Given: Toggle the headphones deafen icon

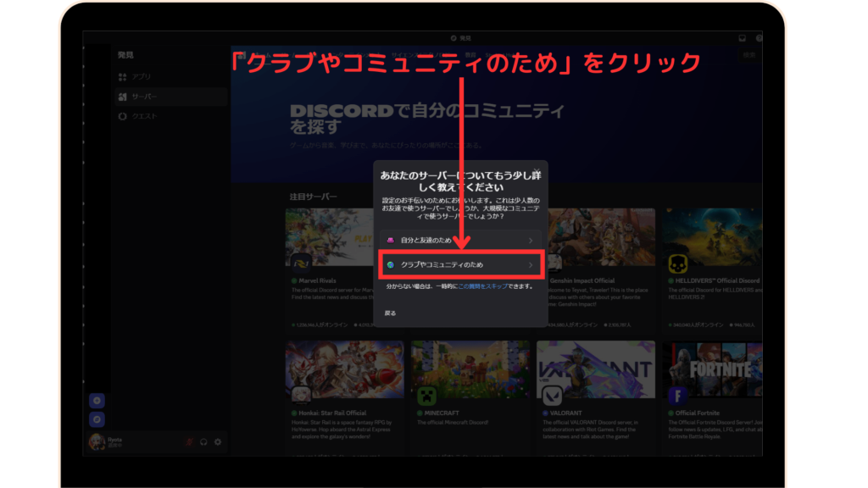Looking at the screenshot, I should tap(203, 442).
